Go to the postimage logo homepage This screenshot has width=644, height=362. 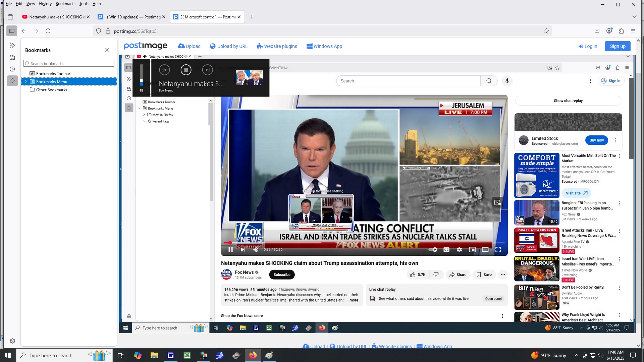pyautogui.click(x=146, y=46)
